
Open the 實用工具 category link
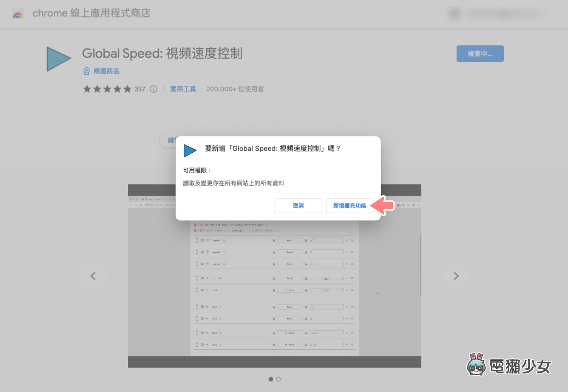click(183, 89)
